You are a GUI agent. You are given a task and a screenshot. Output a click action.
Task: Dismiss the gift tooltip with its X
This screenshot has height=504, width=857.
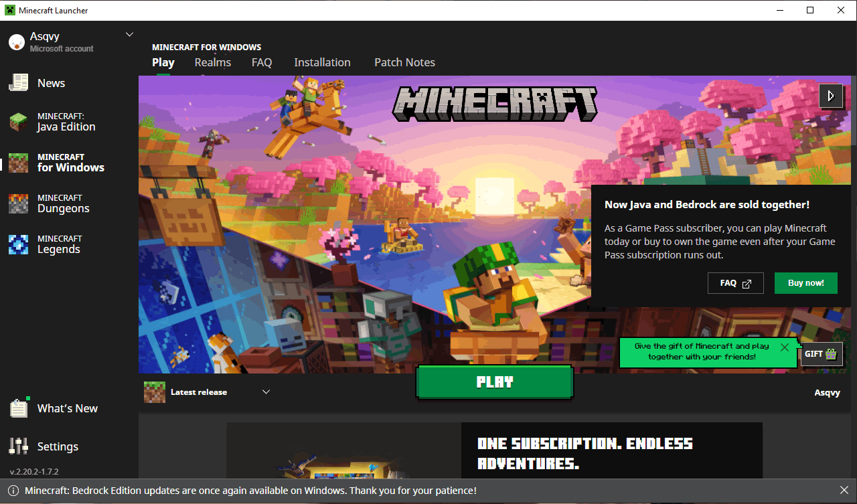pos(784,347)
